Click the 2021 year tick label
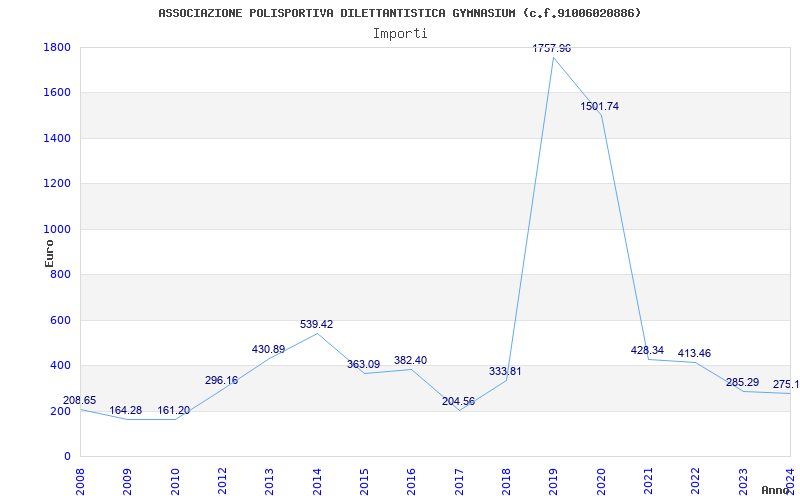 tap(648, 482)
